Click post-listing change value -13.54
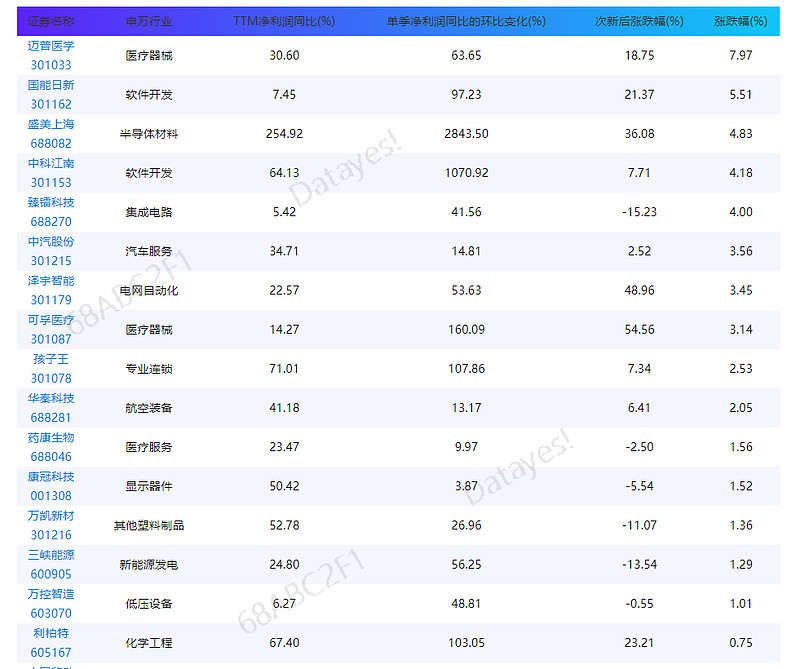 pos(639,564)
